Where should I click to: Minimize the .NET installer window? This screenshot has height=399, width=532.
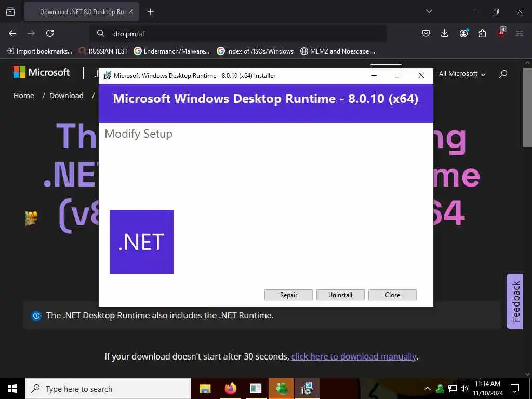point(374,76)
